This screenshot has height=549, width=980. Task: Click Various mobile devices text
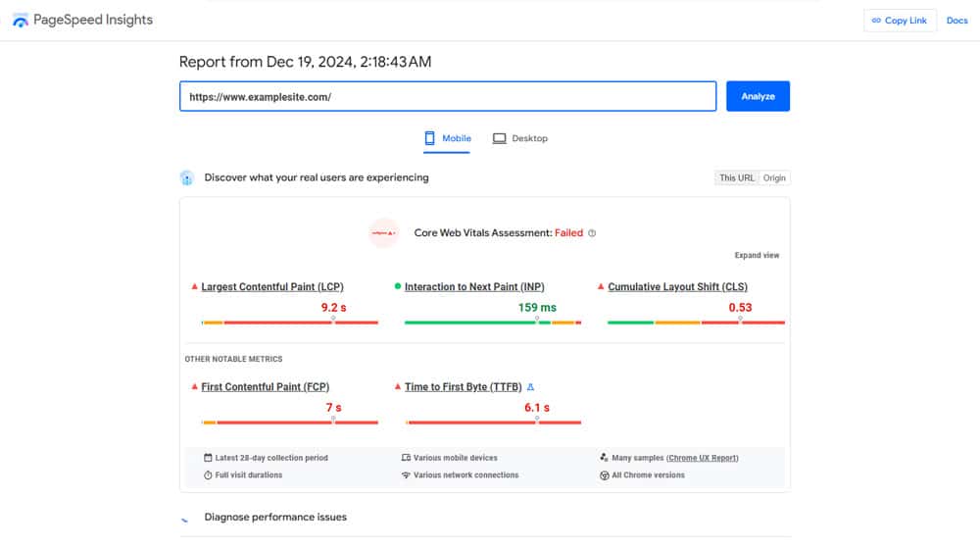tap(455, 459)
